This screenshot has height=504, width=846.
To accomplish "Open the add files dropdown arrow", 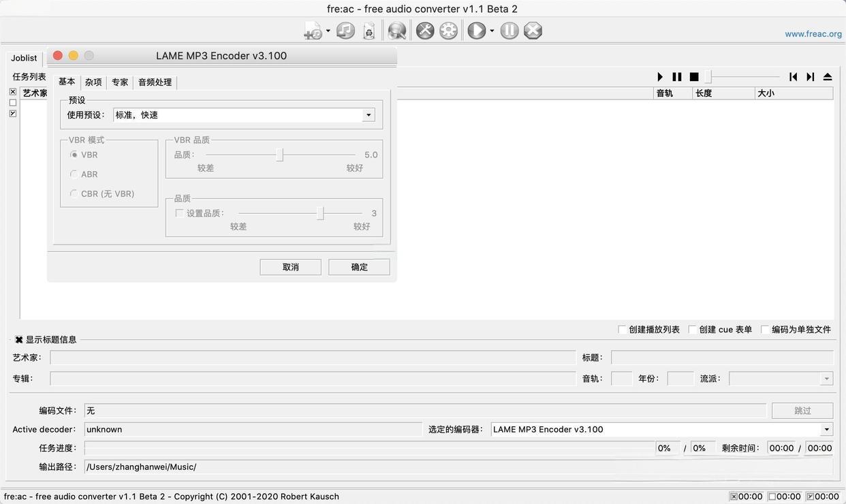I will [x=328, y=31].
